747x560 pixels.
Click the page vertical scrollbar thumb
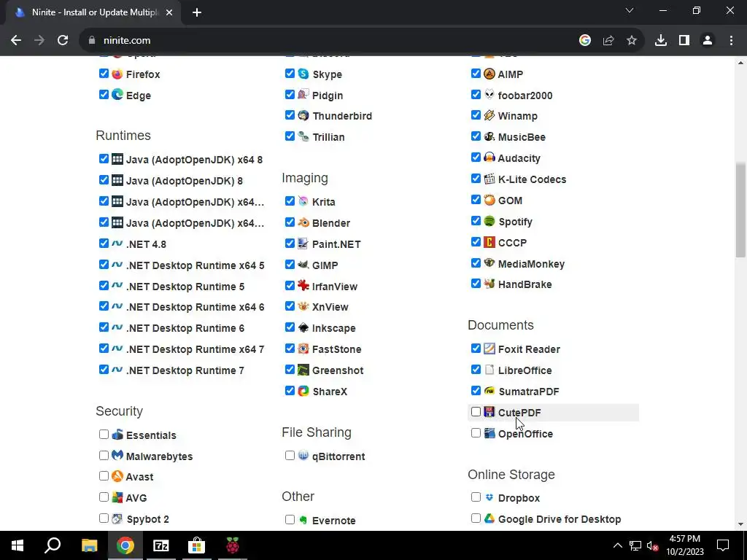(740, 209)
